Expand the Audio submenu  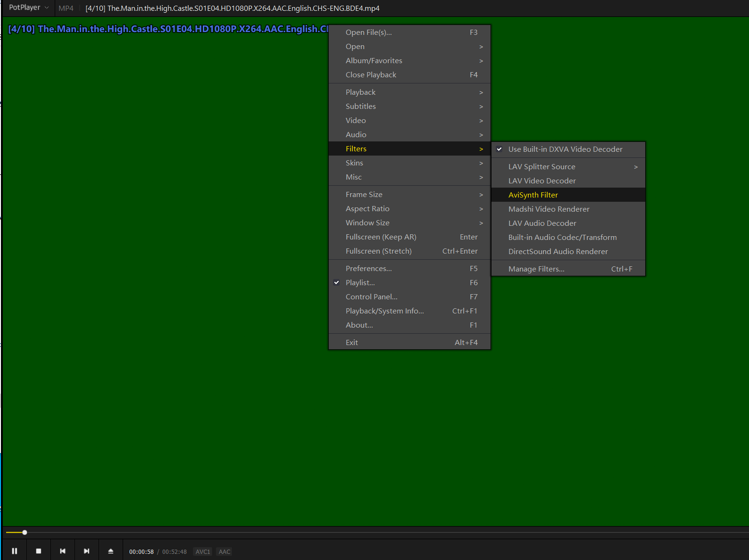(409, 135)
